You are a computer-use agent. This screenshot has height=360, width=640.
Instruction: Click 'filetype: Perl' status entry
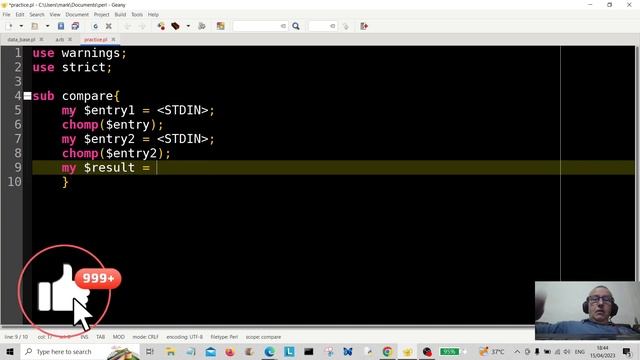click(x=224, y=337)
